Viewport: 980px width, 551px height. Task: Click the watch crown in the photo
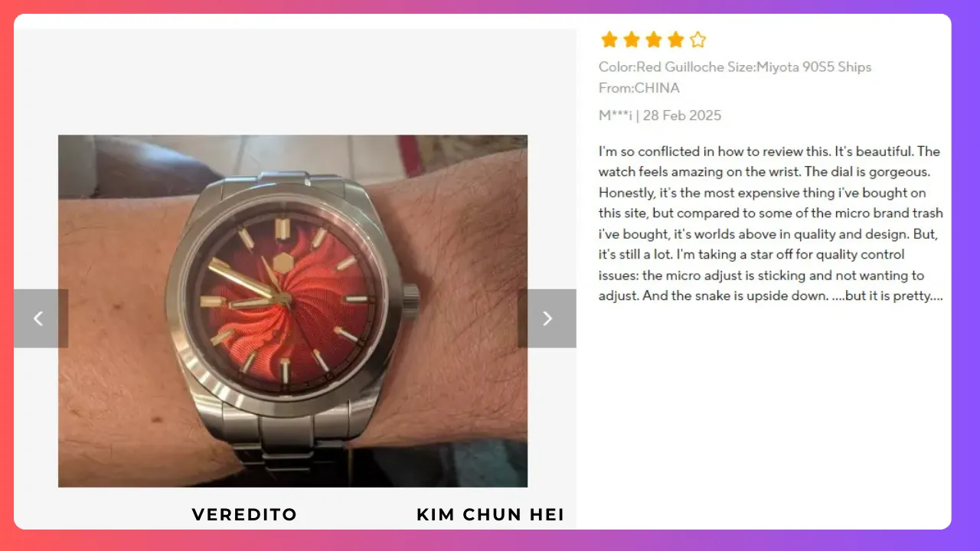pyautogui.click(x=411, y=301)
